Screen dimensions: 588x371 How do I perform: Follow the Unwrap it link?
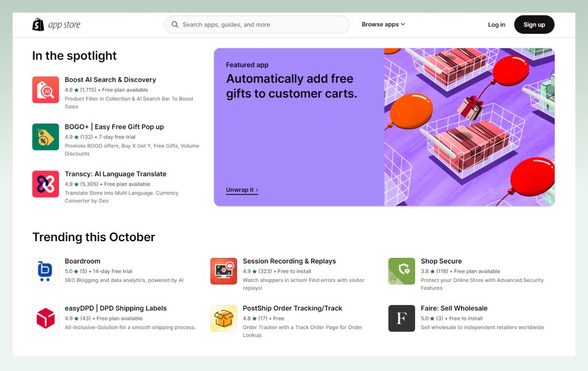(x=242, y=190)
